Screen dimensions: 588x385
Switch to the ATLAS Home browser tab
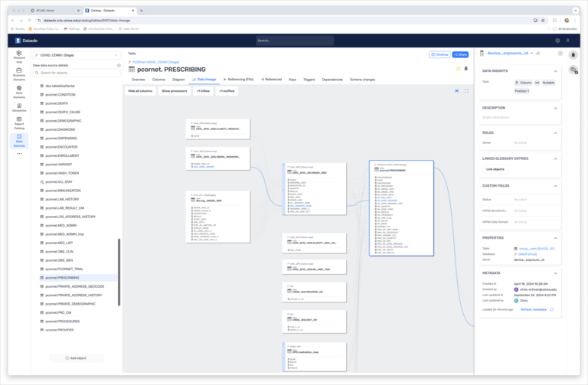coord(54,11)
